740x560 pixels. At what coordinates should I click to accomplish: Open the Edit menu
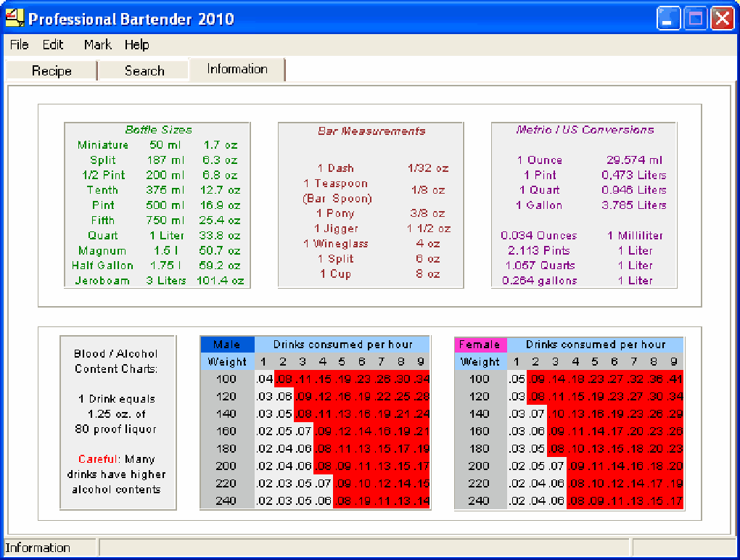point(53,45)
